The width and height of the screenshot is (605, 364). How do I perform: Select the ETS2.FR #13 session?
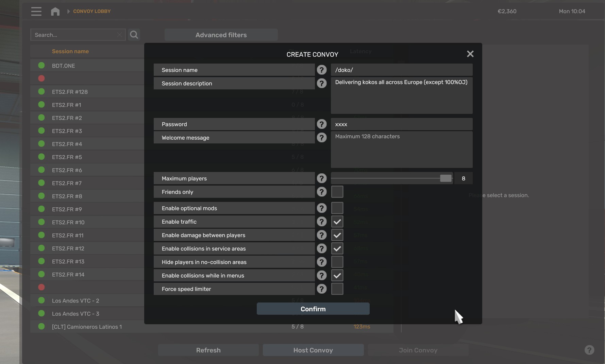coord(87,261)
